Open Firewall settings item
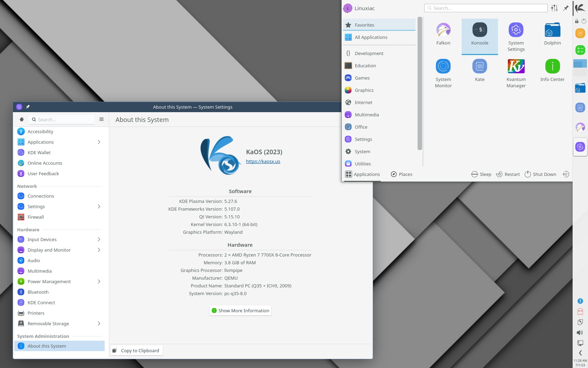 (59, 217)
